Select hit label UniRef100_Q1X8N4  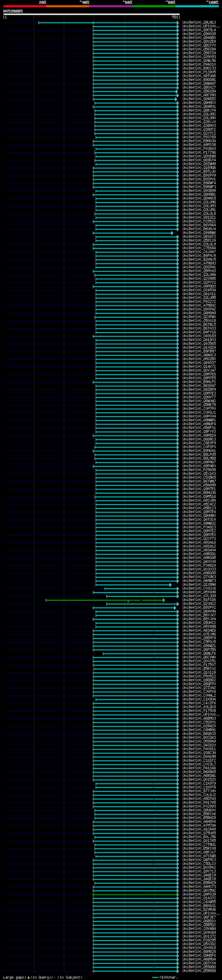[199, 585]
